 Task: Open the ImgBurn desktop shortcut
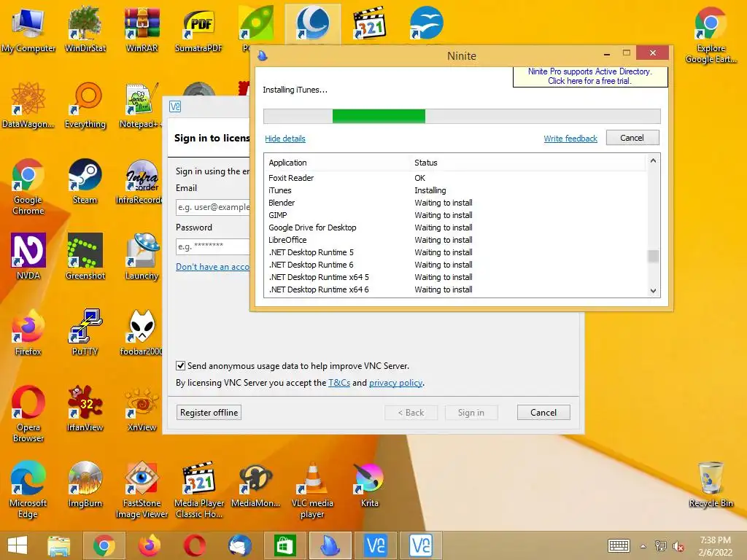[x=85, y=484]
